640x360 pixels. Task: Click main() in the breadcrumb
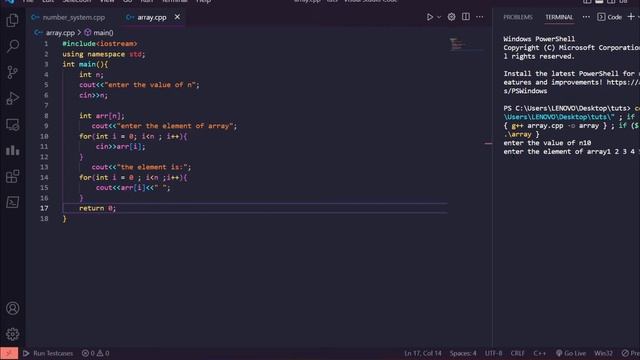tap(102, 33)
